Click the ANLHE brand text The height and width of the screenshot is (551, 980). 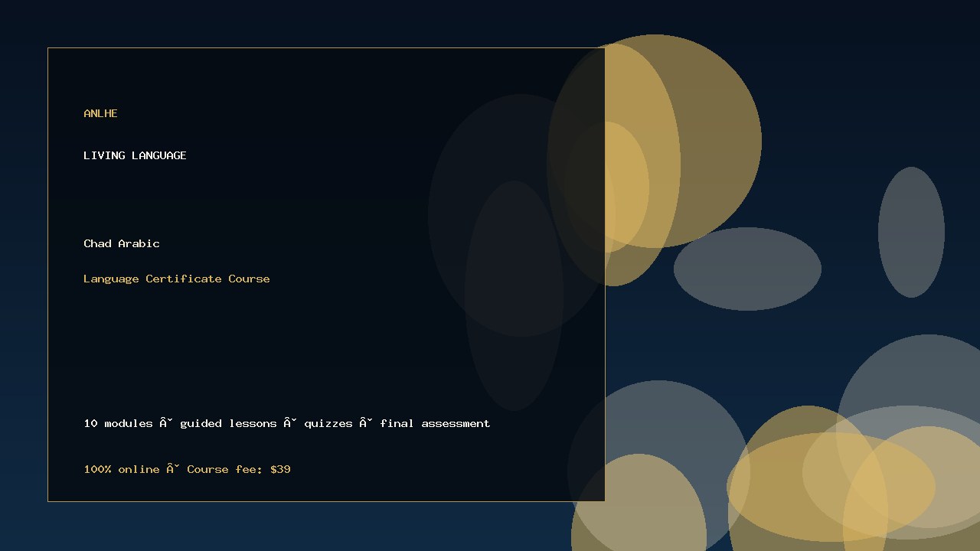click(100, 113)
